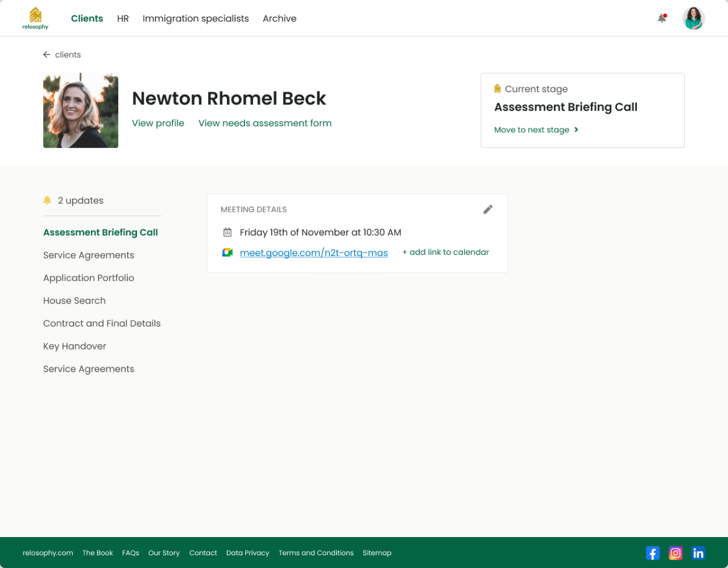The image size is (728, 568).
Task: Select Assessment Briefing Call in sidebar
Action: click(101, 232)
